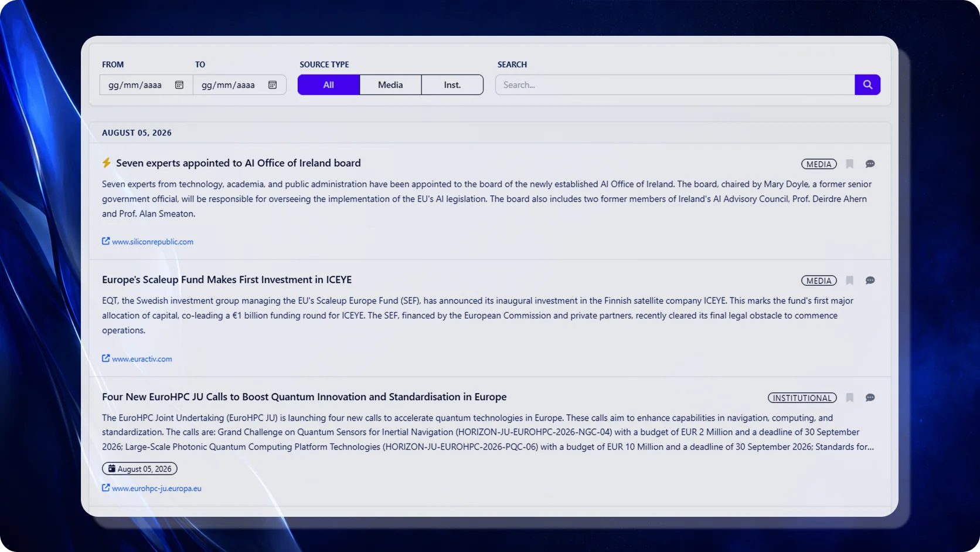The image size is (980, 552).
Task: Open Europe's Scaleup Fund ICEYE article title
Action: click(x=227, y=280)
